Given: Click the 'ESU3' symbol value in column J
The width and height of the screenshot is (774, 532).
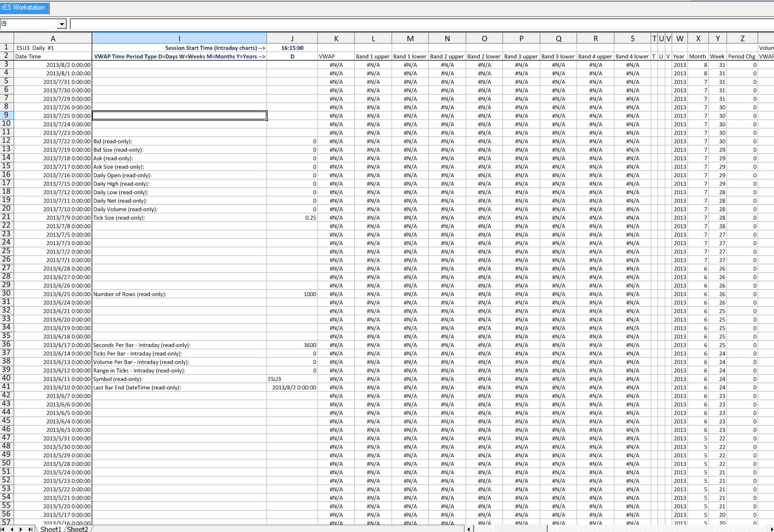Looking at the screenshot, I should pyautogui.click(x=292, y=379).
